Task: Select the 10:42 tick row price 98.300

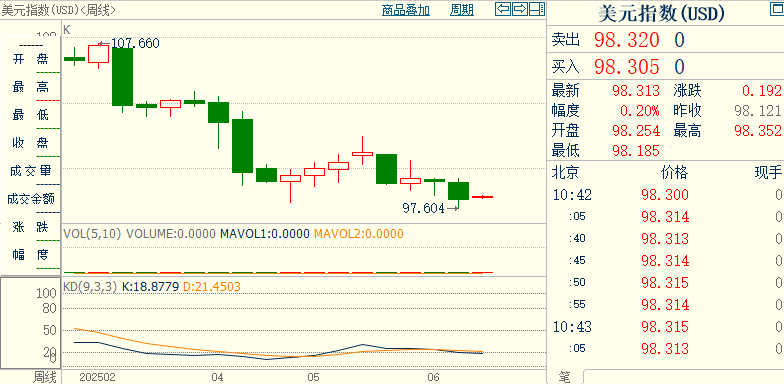Action: [665, 194]
